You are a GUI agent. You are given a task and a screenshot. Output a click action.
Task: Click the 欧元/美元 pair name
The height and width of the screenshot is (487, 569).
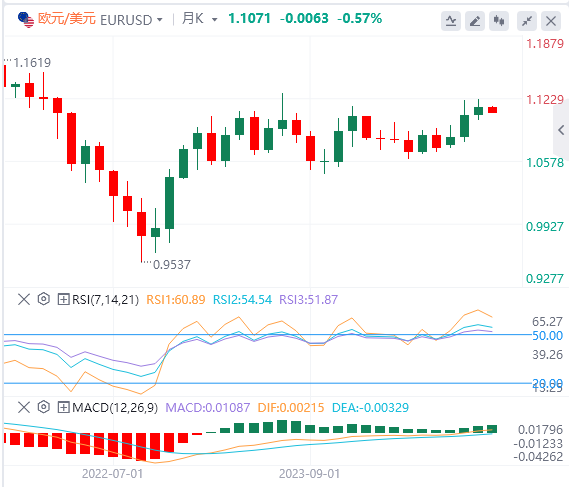[67, 19]
